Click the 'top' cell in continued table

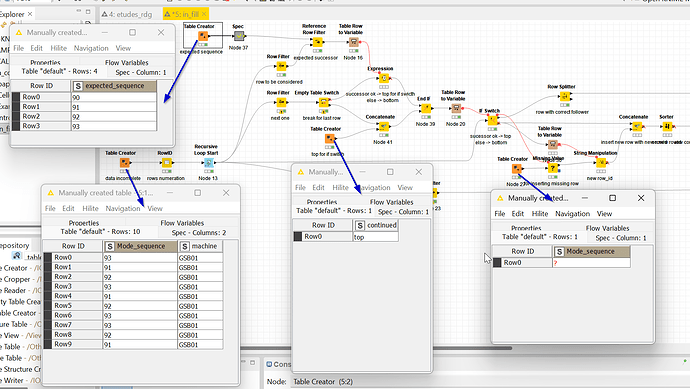point(376,237)
